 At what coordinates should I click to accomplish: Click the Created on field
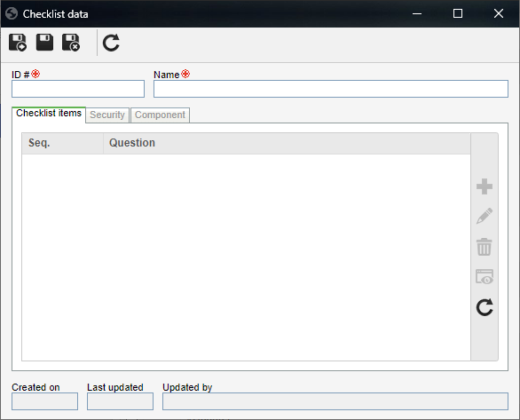44,401
